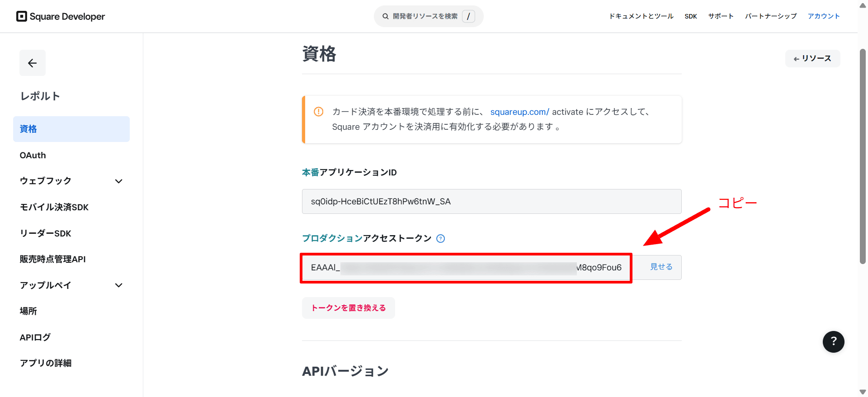Open サポート in the top navigation
The image size is (868, 397).
pyautogui.click(x=721, y=16)
